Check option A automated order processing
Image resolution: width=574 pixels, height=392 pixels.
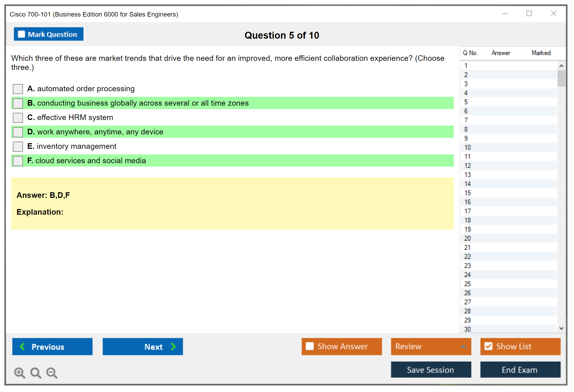18,89
